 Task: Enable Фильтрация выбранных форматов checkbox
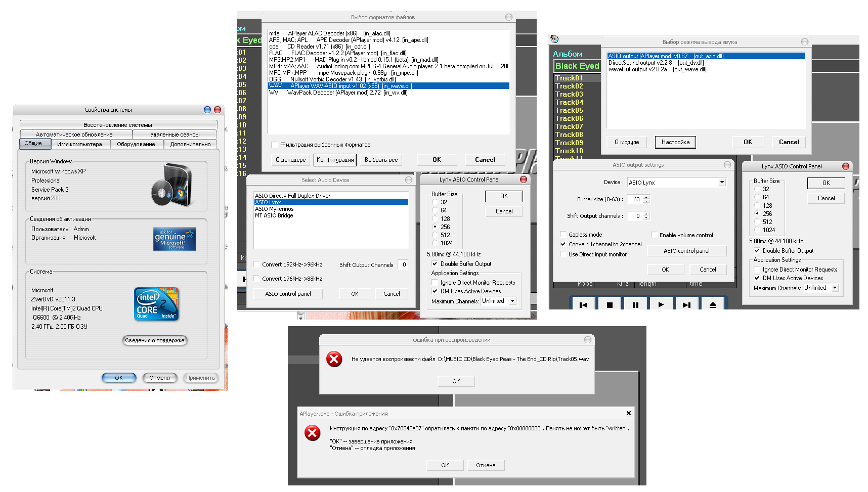275,145
